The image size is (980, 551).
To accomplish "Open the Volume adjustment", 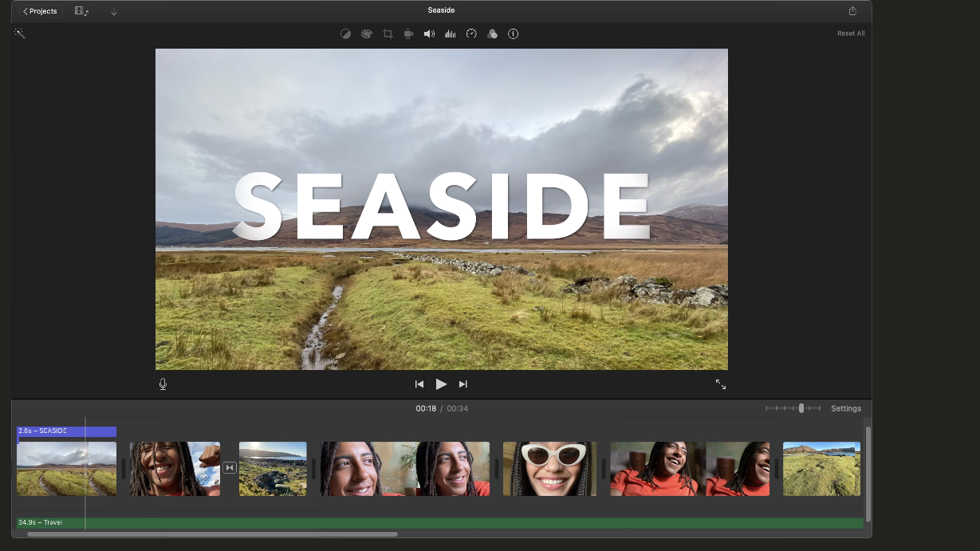I will click(x=429, y=34).
